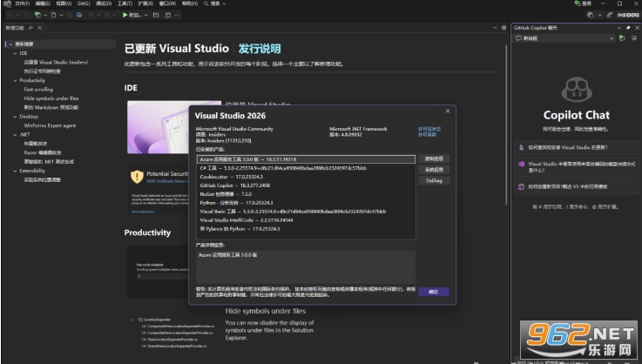This screenshot has height=364, width=642.
Task: Collapse the IDE tree node
Action: pos(15,53)
